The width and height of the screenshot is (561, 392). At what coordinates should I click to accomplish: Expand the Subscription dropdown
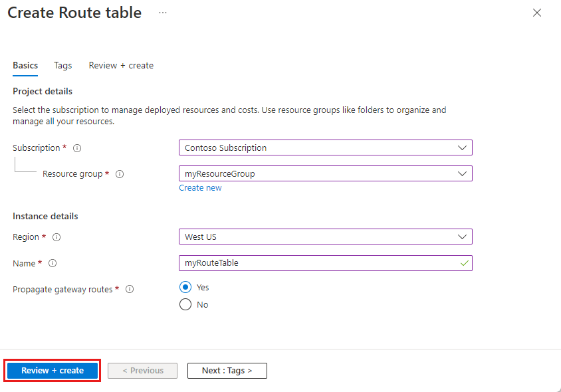[462, 147]
